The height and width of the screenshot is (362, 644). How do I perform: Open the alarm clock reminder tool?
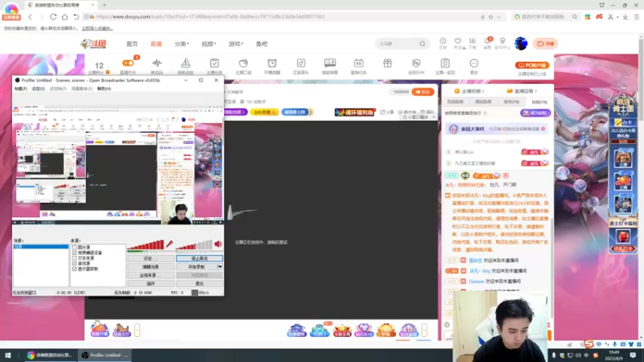coord(272,64)
